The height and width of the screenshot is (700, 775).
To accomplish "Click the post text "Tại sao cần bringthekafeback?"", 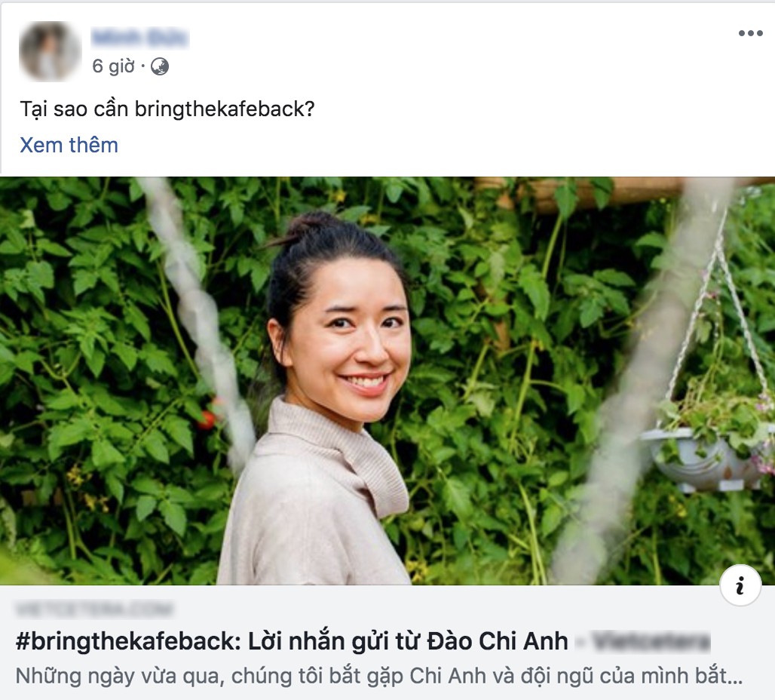I will click(167, 109).
